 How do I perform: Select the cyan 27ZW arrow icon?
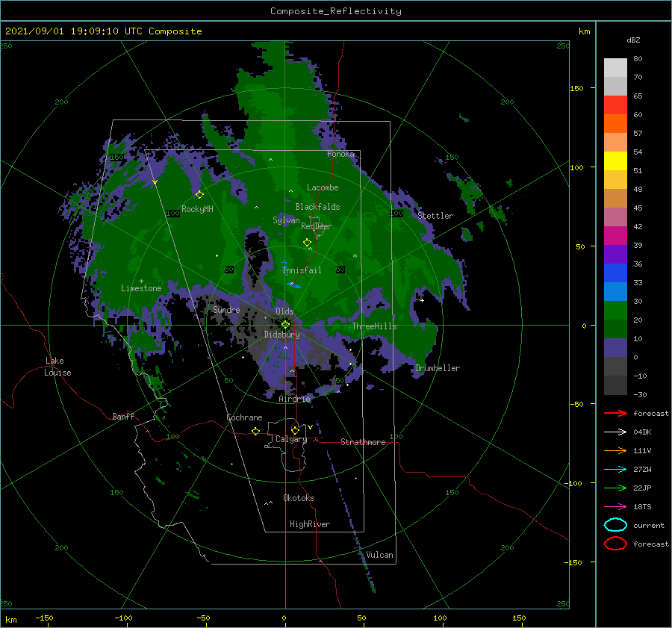[x=615, y=470]
